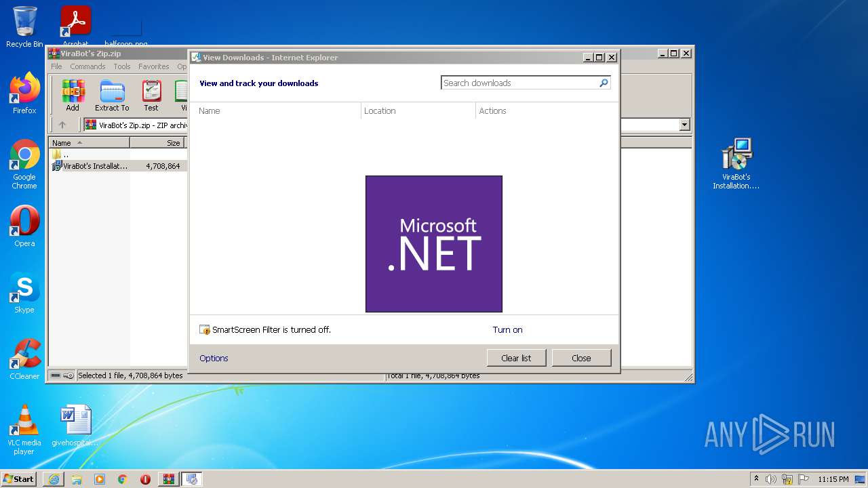Screen dimensions: 868x488
Task: Click the Close button in View Downloads
Action: [581, 358]
